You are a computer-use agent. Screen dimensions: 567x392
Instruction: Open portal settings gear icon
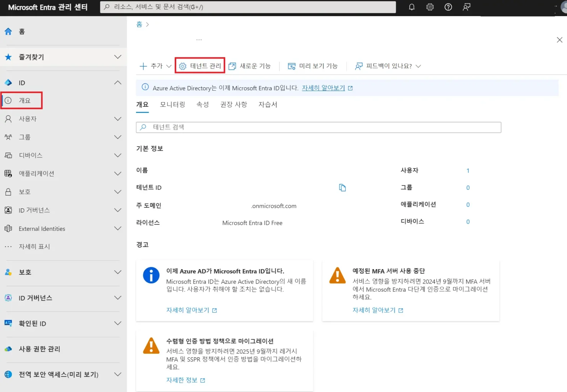[x=430, y=7]
